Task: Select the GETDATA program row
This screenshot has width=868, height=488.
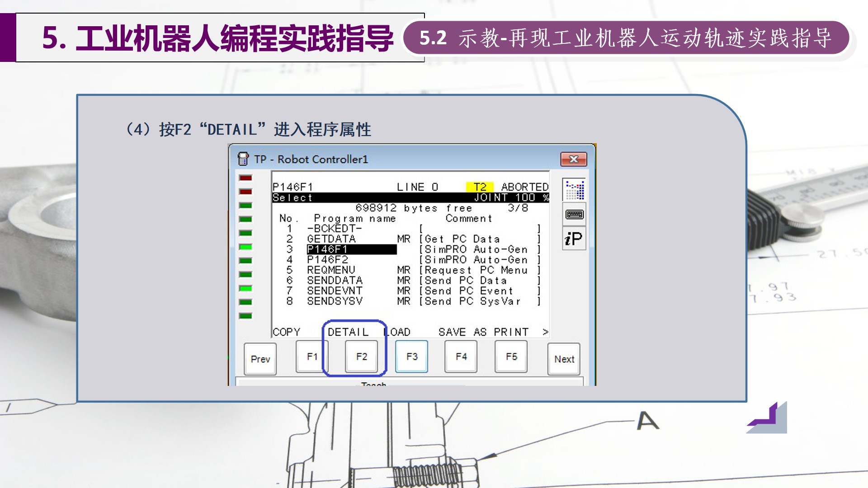Action: tap(331, 239)
